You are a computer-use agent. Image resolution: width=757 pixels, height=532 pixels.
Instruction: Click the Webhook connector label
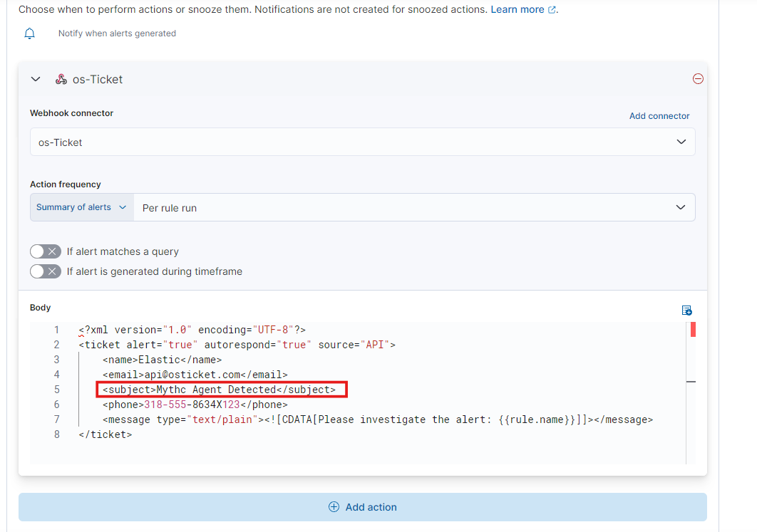71,113
